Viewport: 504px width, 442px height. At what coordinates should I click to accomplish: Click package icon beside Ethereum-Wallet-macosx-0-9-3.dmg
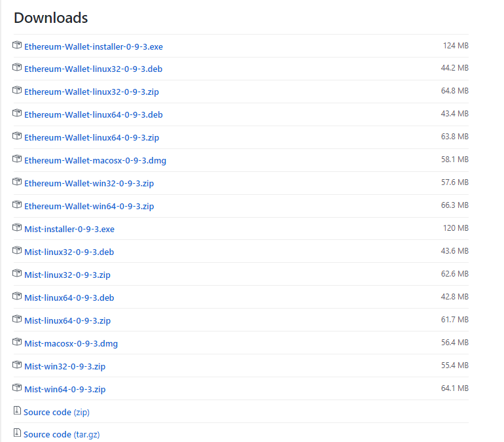[x=17, y=159]
